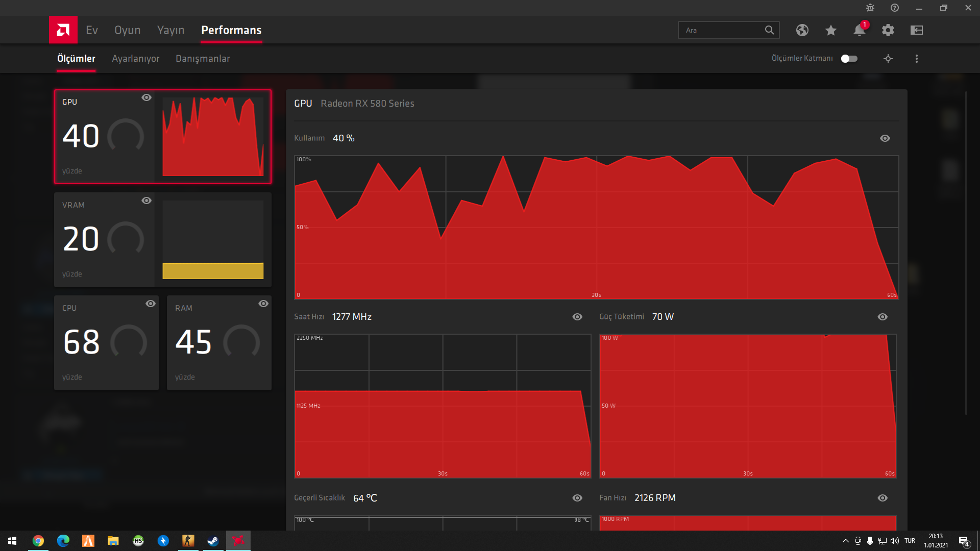This screenshot has height=551, width=980.
Task: Go to the Ev tab
Action: (92, 30)
